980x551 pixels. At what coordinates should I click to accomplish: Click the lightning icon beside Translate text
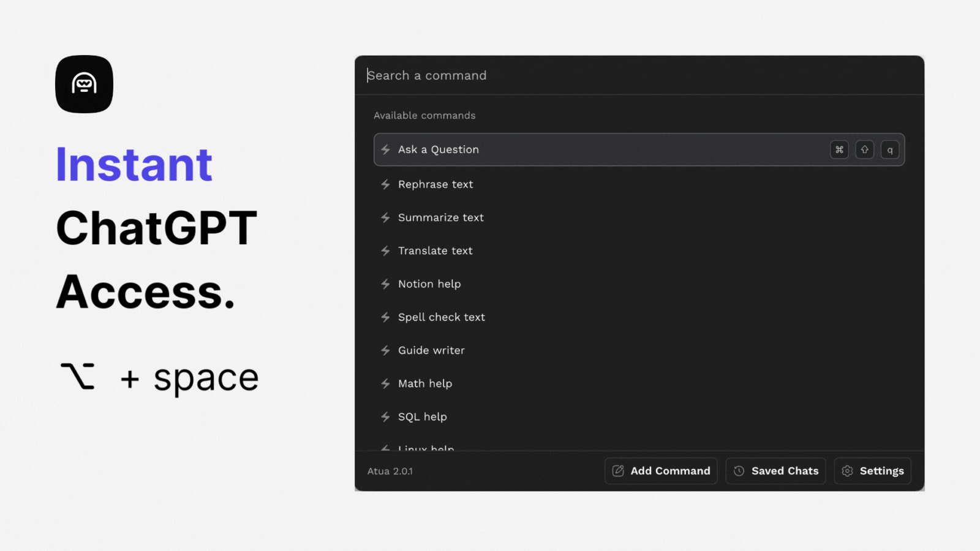click(385, 250)
